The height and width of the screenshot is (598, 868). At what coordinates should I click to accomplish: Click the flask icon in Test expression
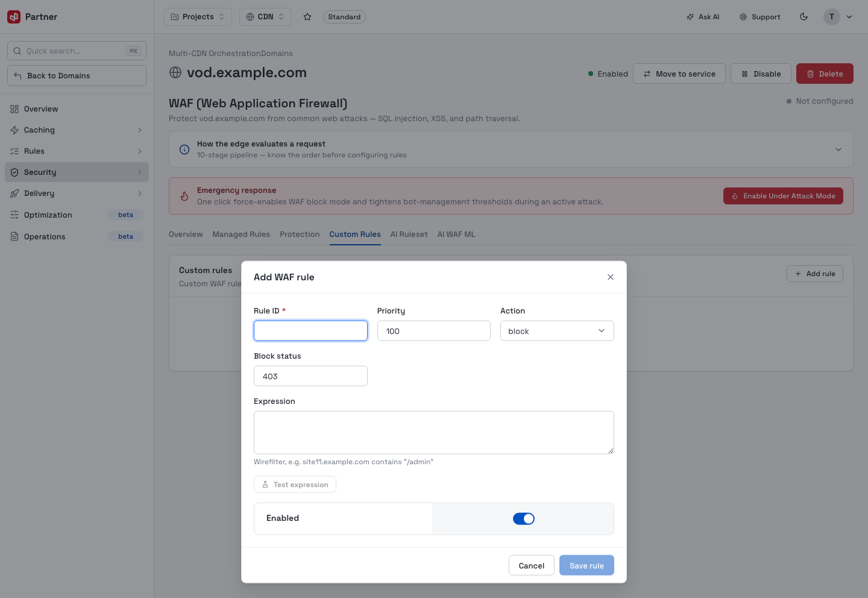click(x=265, y=485)
